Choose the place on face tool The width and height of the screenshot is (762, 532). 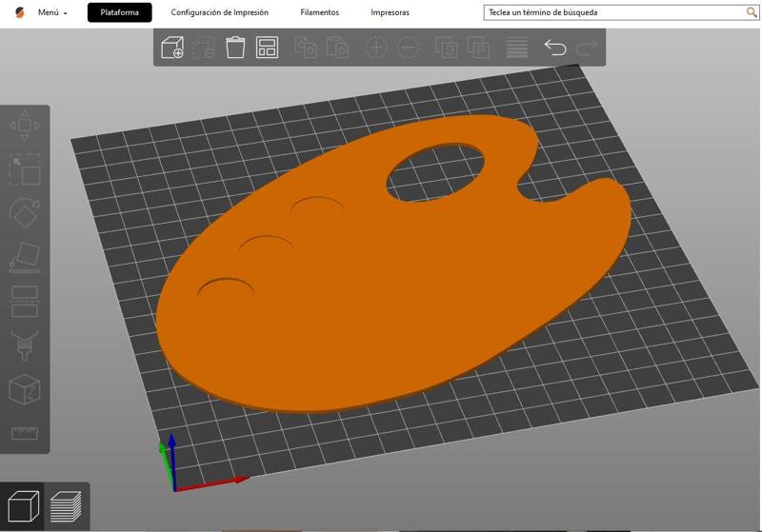25,257
